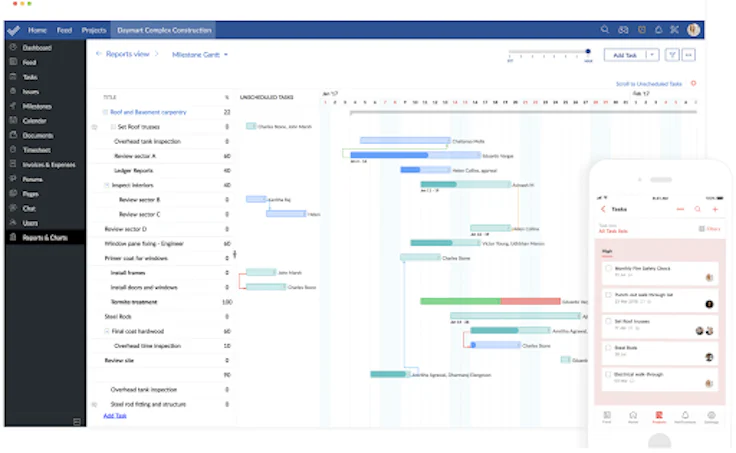
Task: Click the Add Task button
Action: (x=625, y=55)
